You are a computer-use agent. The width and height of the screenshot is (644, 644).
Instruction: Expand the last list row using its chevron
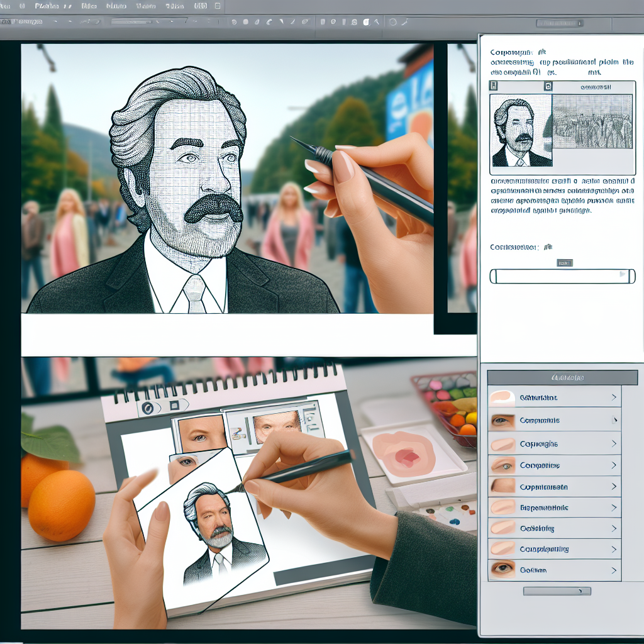(613, 570)
